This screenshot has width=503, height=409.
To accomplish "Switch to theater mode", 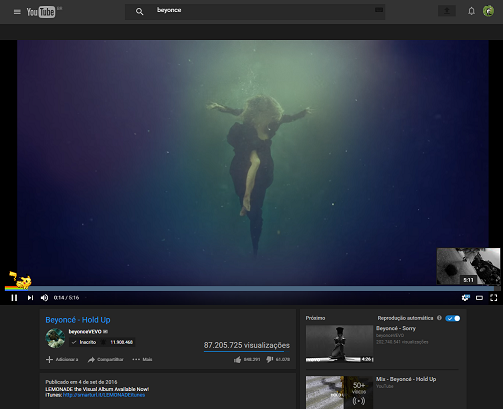I will click(479, 298).
